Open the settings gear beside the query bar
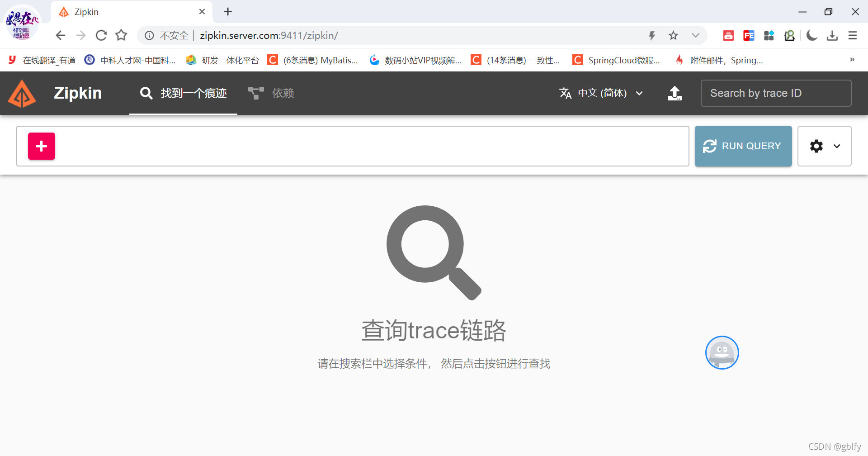Screen dimensions: 868x456 pyautogui.click(x=816, y=146)
